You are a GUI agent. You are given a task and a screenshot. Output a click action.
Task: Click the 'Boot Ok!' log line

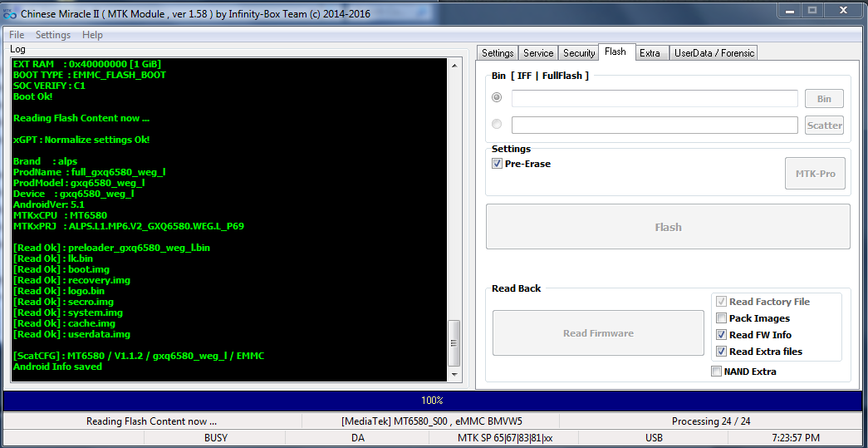(x=32, y=96)
